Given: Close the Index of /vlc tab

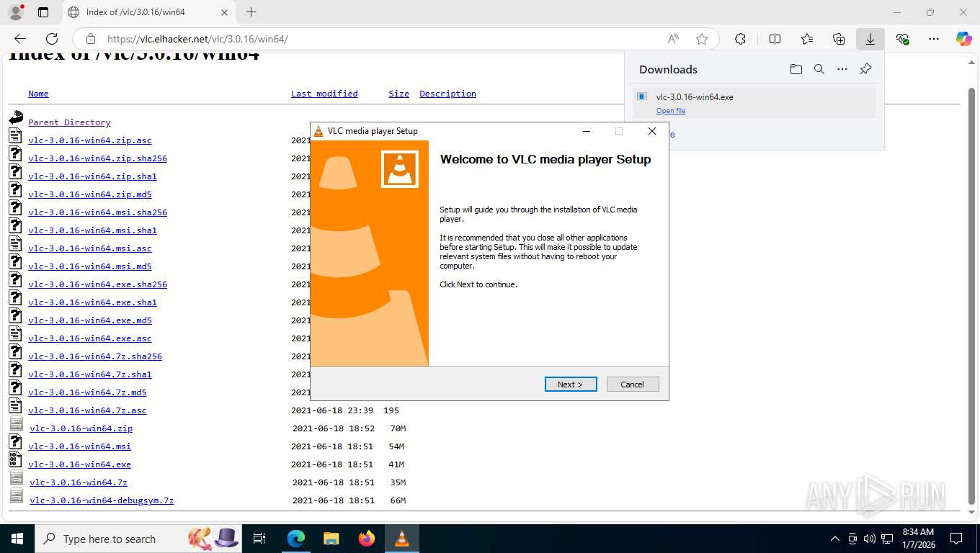Looking at the screenshot, I should coord(224,12).
